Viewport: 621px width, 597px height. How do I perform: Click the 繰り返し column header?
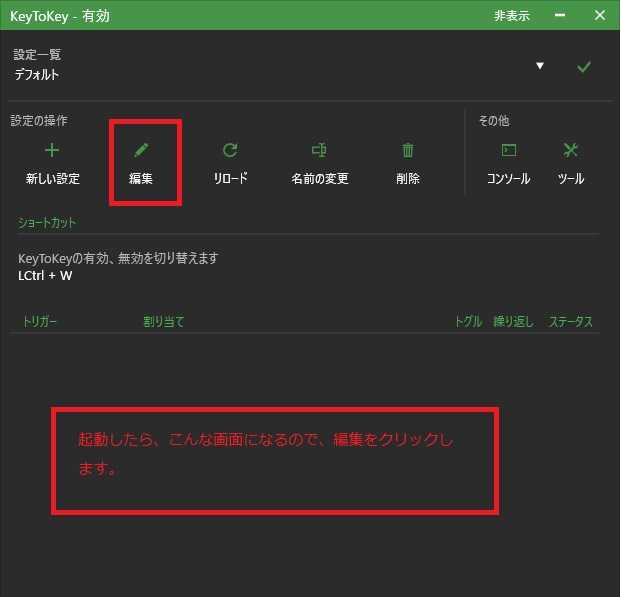(x=513, y=322)
